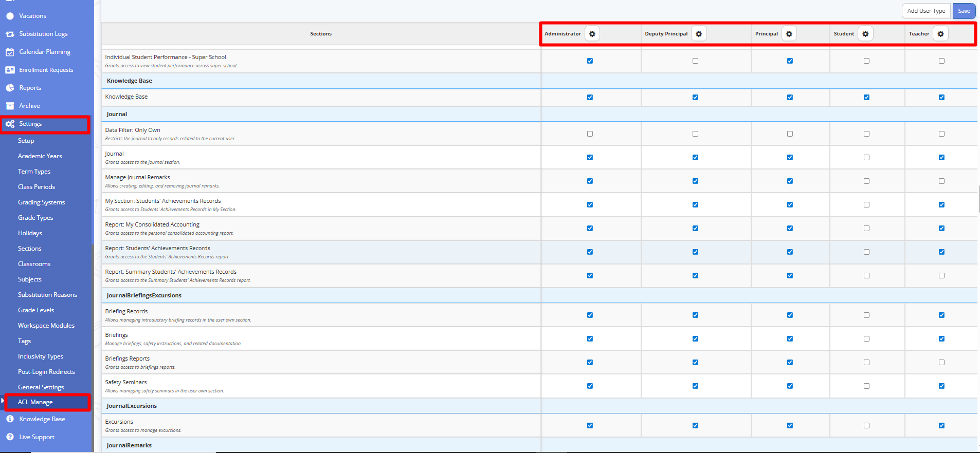Click the Calendar Planning sidebar icon
Image resolution: width=980 pixels, height=453 pixels.
10,52
